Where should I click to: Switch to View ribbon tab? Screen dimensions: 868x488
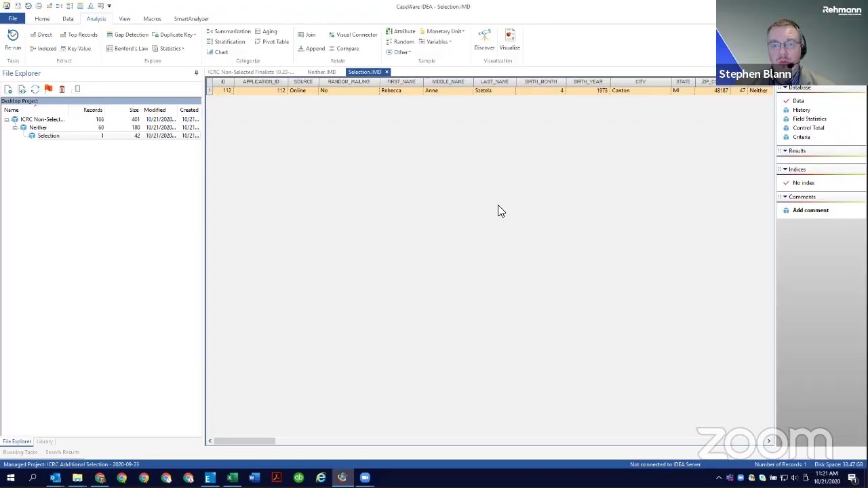coord(125,19)
